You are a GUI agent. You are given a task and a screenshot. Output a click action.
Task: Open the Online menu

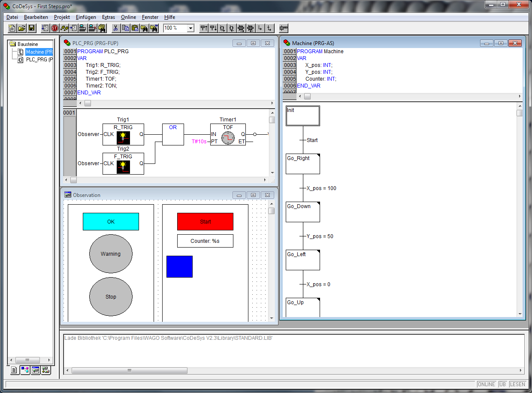pyautogui.click(x=128, y=17)
